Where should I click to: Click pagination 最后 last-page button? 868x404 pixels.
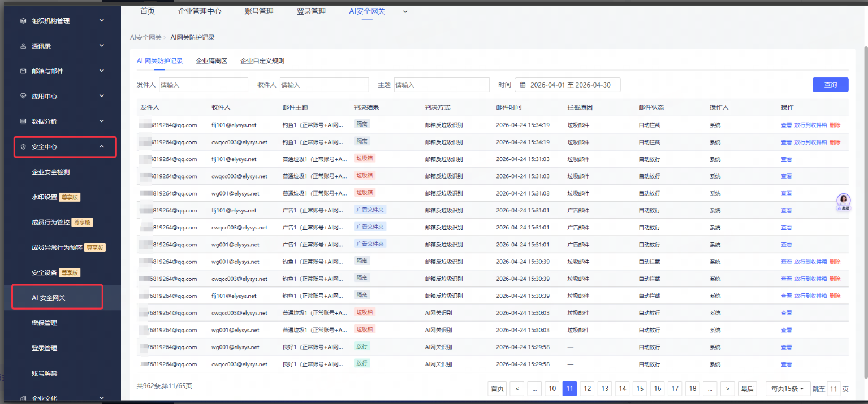(x=747, y=389)
